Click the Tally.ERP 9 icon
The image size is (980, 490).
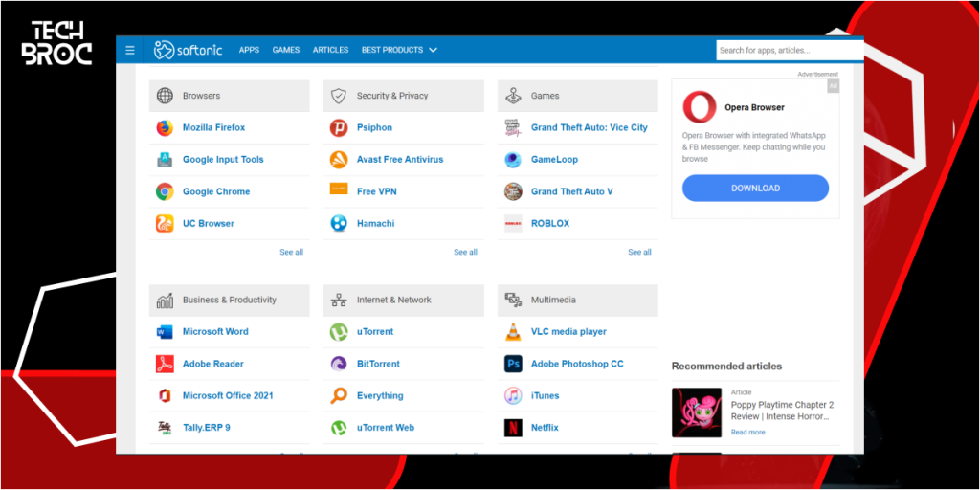[165, 428]
